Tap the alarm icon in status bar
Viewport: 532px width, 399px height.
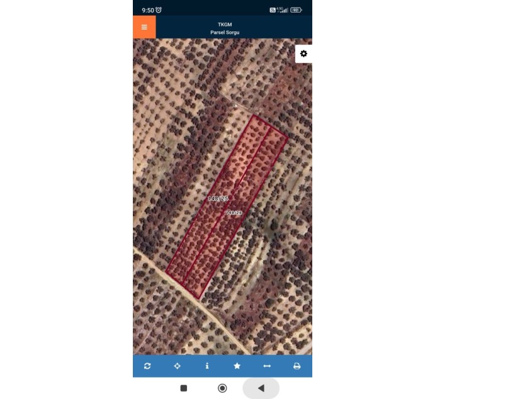(x=159, y=10)
